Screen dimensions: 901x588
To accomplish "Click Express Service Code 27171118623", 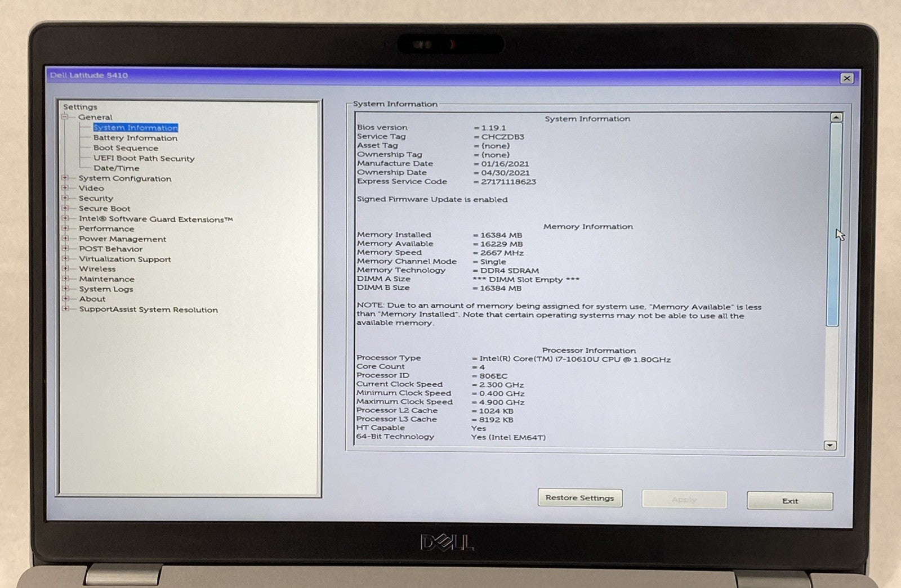I will pos(508,182).
